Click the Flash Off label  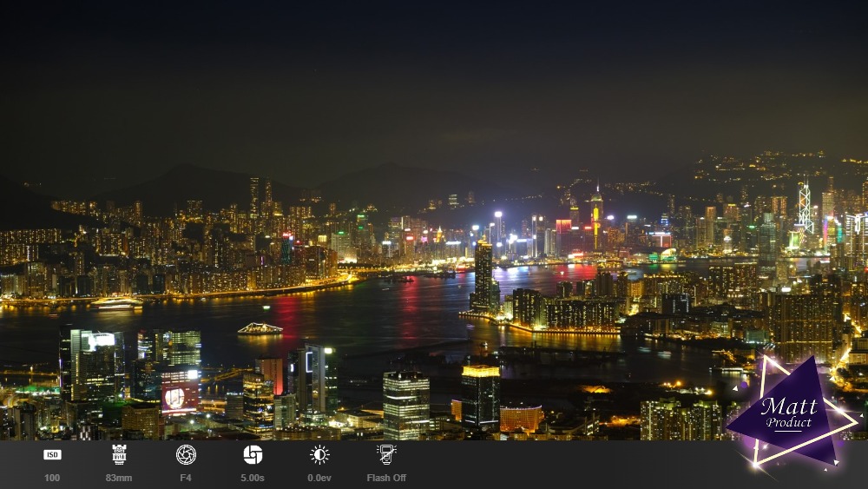click(x=386, y=478)
